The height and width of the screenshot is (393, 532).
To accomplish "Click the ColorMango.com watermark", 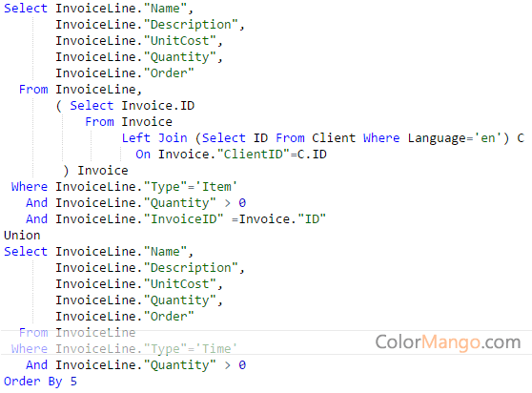I will pyautogui.click(x=448, y=342).
